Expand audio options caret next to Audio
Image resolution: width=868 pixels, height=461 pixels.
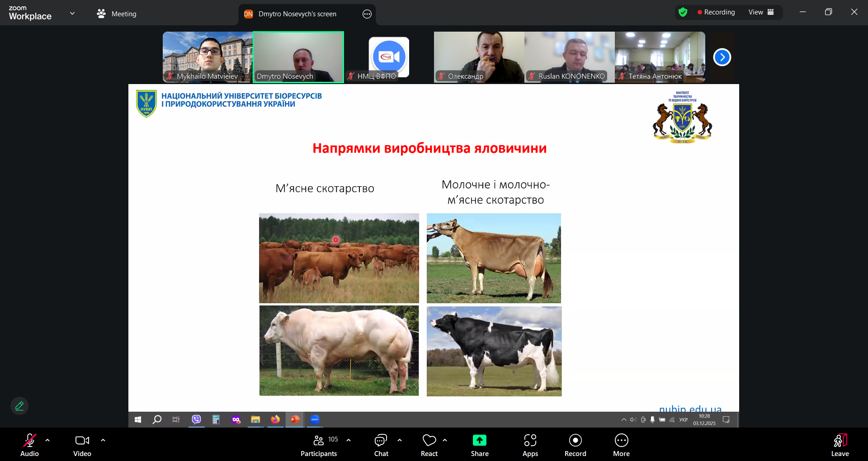tap(47, 440)
